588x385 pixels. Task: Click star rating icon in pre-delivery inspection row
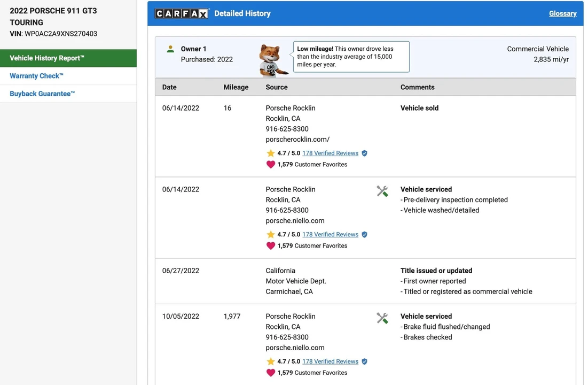[270, 234]
